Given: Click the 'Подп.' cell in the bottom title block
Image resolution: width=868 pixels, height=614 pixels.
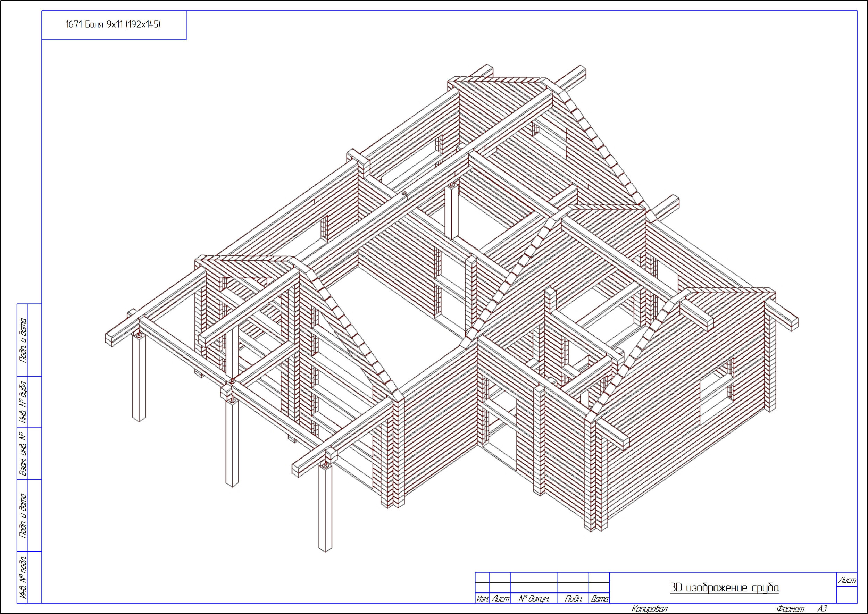Looking at the screenshot, I should point(573,599).
